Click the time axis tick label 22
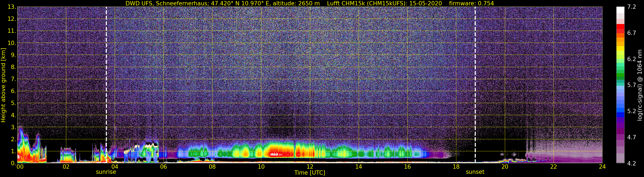 (x=554, y=167)
